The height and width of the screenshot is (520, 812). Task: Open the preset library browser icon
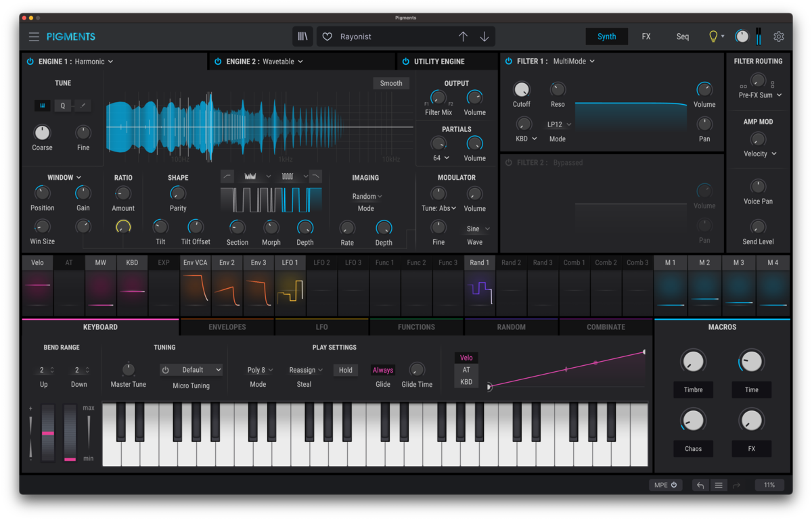[302, 37]
